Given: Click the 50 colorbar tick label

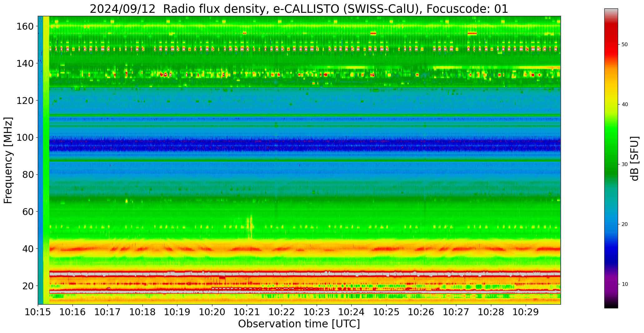Looking at the screenshot, I should coord(625,45).
